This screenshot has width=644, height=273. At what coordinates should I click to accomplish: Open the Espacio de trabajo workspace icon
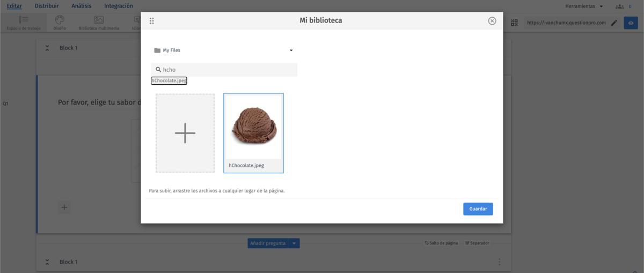click(x=23, y=20)
